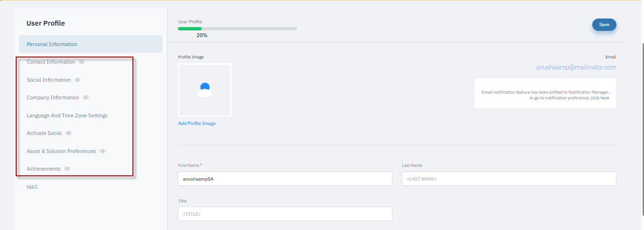Viewport: 644px width, 230px height.
Task: Go to Company Information section
Action: (x=53, y=97)
